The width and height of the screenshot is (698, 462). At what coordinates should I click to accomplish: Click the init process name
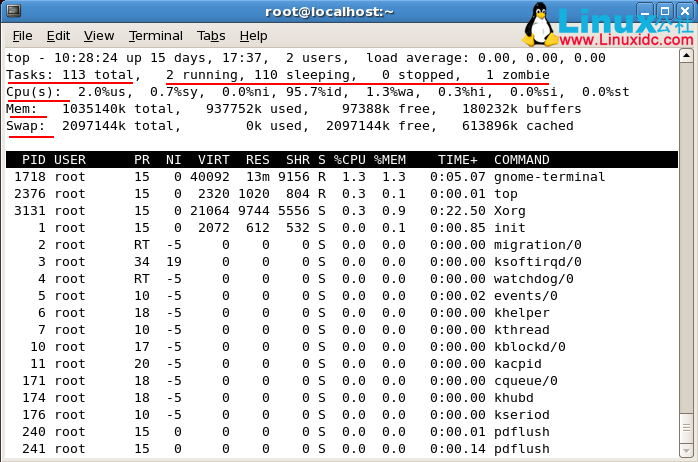(510, 228)
